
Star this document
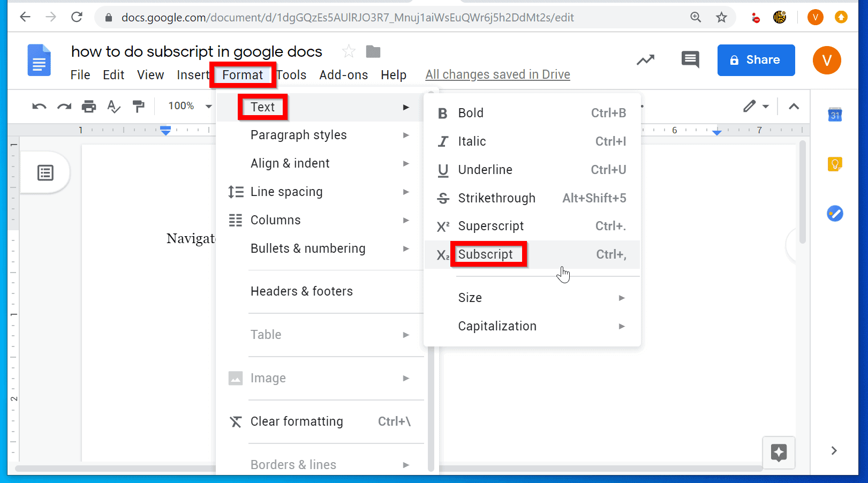click(x=349, y=51)
